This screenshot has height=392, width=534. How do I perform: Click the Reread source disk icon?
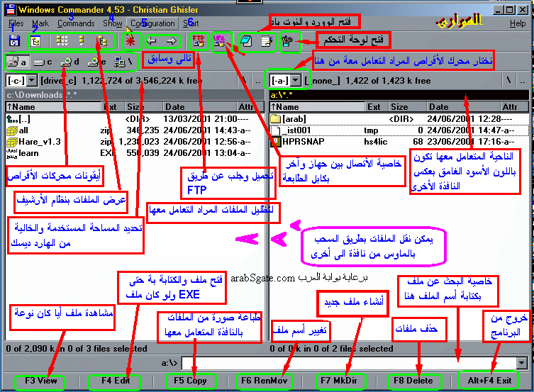pyautogui.click(x=14, y=41)
